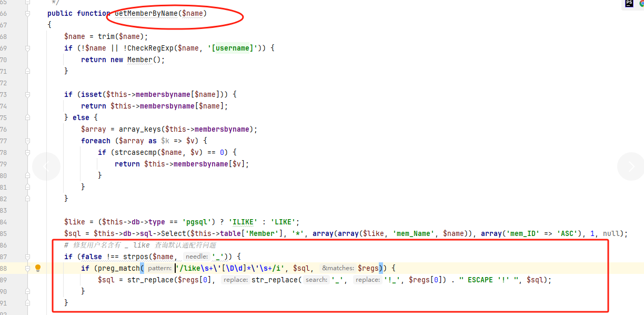644x315 pixels.
Task: Fold the foreach loop at line 77
Action: pyautogui.click(x=27, y=141)
